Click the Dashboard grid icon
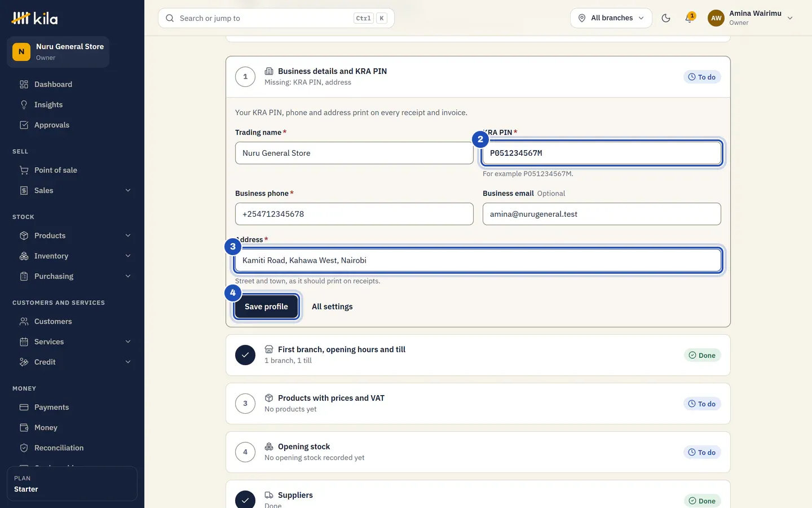 pyautogui.click(x=24, y=85)
